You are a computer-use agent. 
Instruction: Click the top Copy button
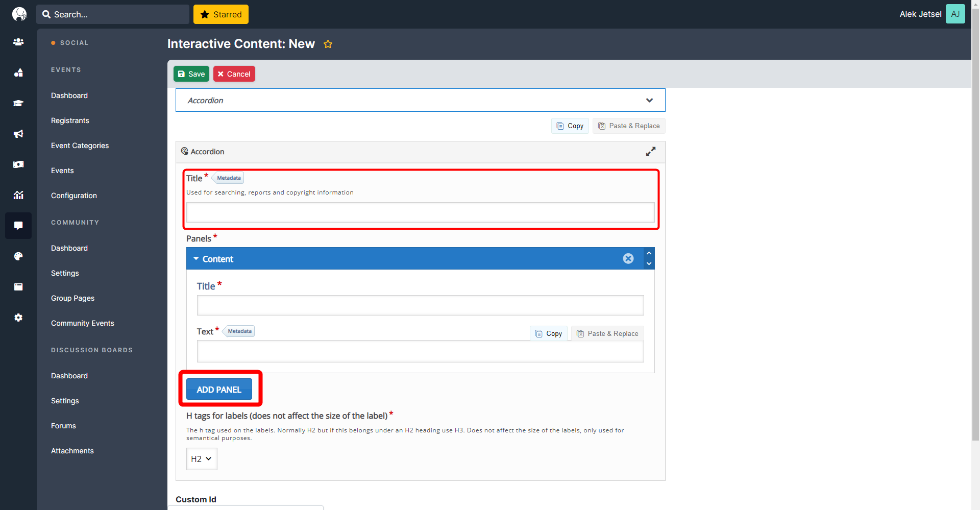[x=570, y=126]
